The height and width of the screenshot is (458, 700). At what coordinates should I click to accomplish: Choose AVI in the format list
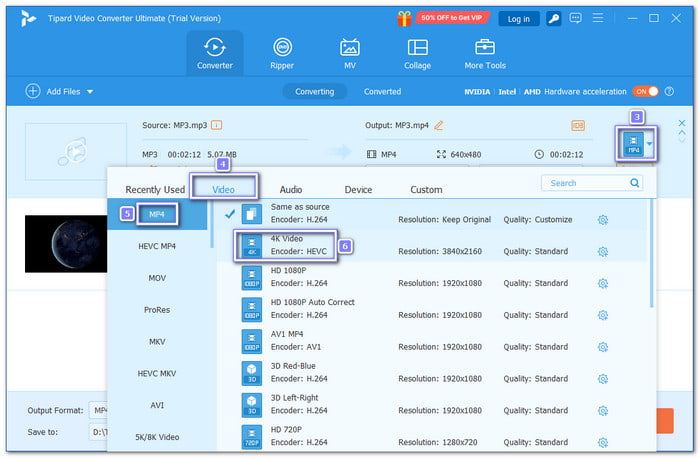pos(157,405)
